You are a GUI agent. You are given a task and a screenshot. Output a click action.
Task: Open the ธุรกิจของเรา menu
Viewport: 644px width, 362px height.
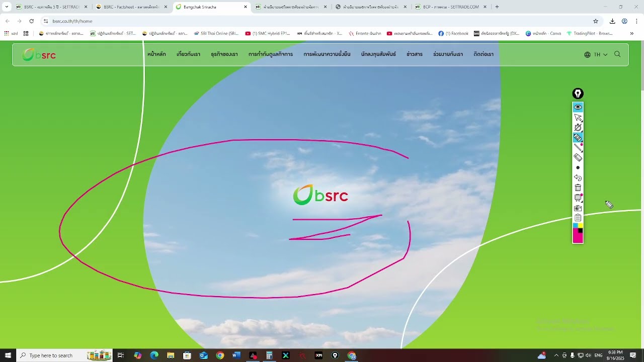click(x=224, y=54)
